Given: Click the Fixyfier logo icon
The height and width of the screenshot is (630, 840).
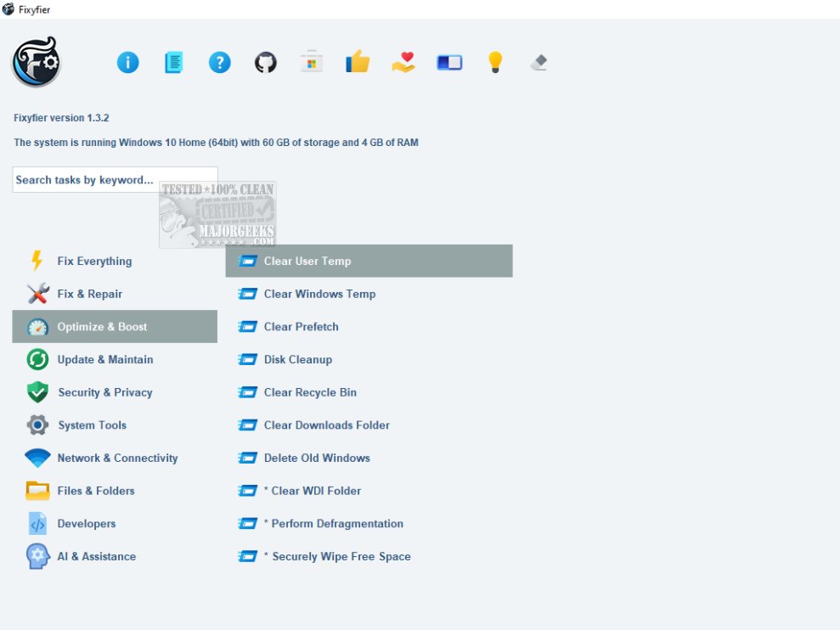Looking at the screenshot, I should [36, 62].
